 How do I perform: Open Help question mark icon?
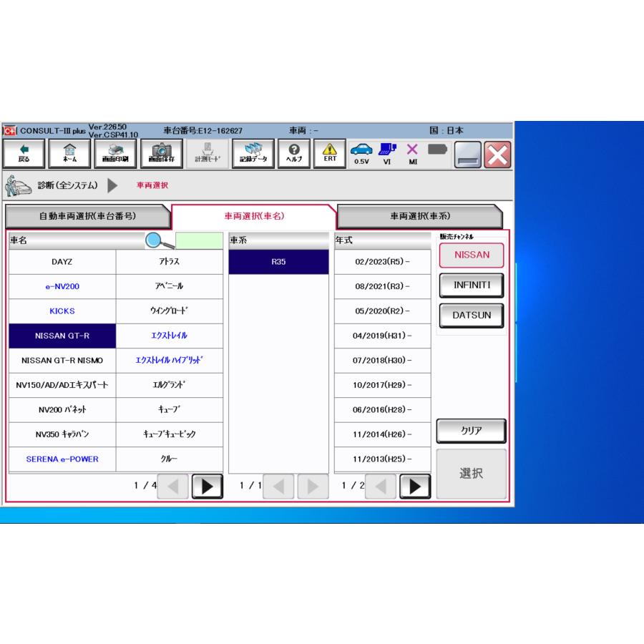coord(293,153)
